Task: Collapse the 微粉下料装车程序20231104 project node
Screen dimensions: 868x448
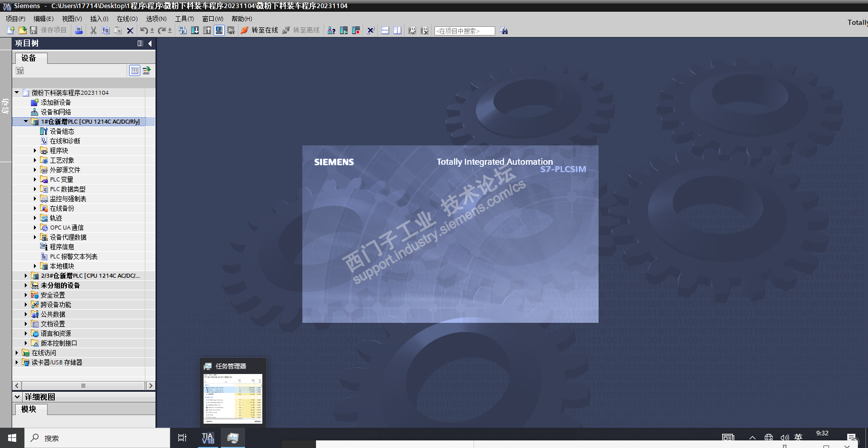Action: [17, 93]
